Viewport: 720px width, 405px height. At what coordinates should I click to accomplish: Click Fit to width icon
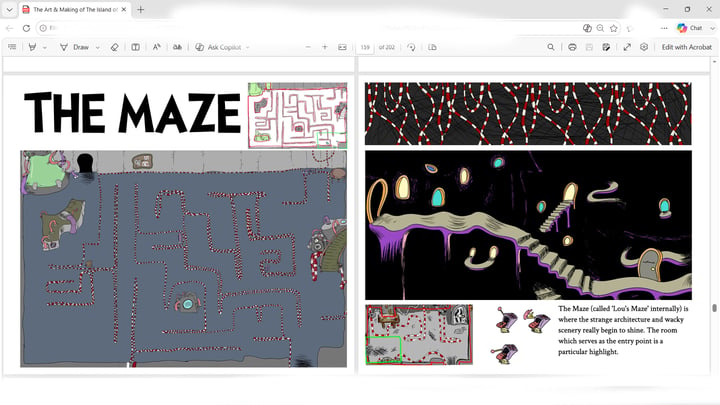coord(343,47)
